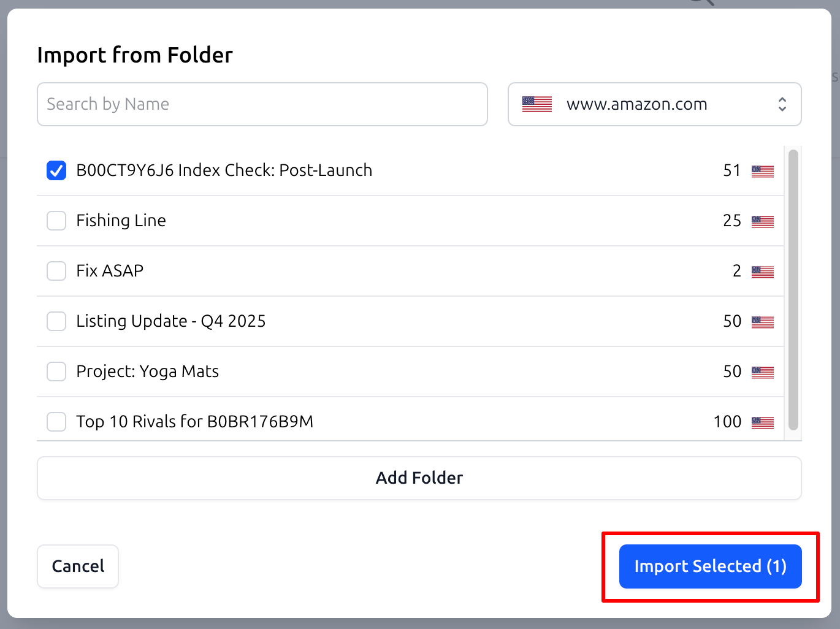
Task: Check the Top 10 Rivals for B0BR176B9M folder
Action: pyautogui.click(x=56, y=422)
